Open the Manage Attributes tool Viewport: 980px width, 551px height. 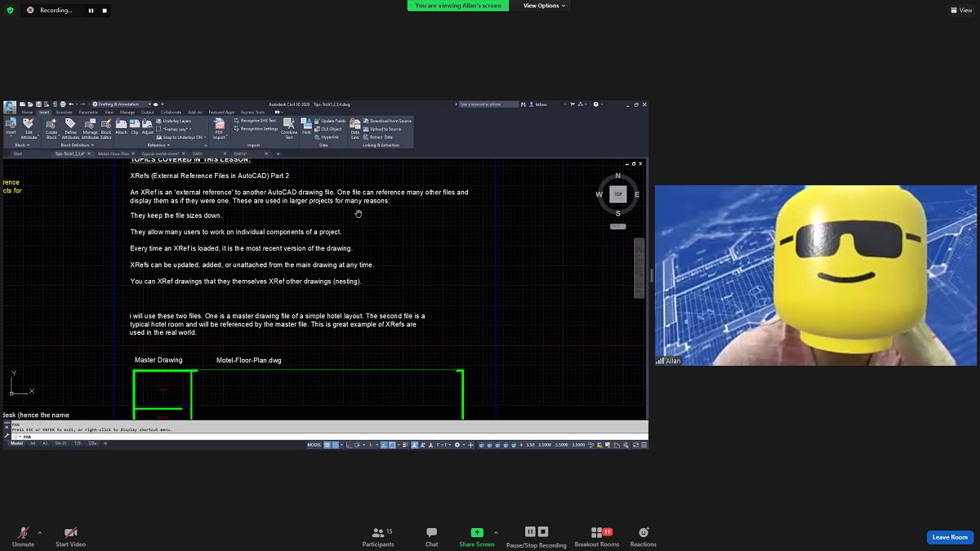[x=90, y=127]
